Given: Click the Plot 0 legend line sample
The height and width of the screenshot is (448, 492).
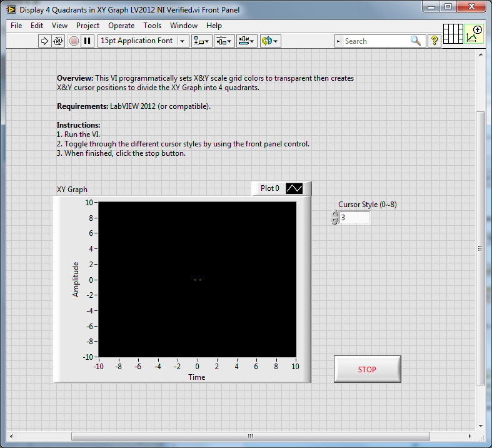Looking at the screenshot, I should tap(294, 188).
